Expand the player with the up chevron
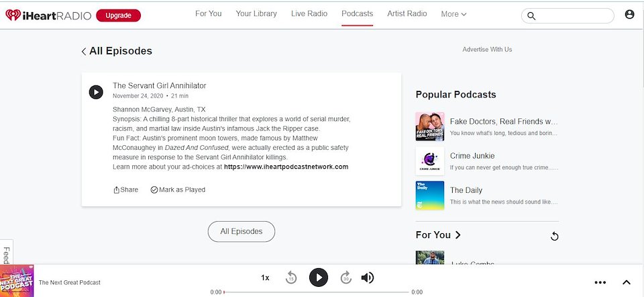The image size is (644, 297). (x=627, y=282)
